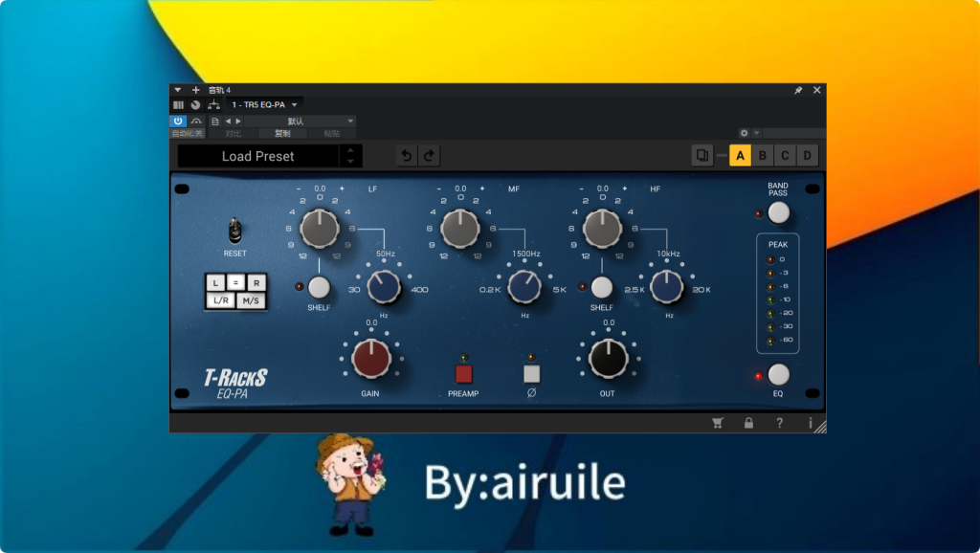The image size is (980, 553).
Task: Flip the RESET toggle switch
Action: click(234, 231)
